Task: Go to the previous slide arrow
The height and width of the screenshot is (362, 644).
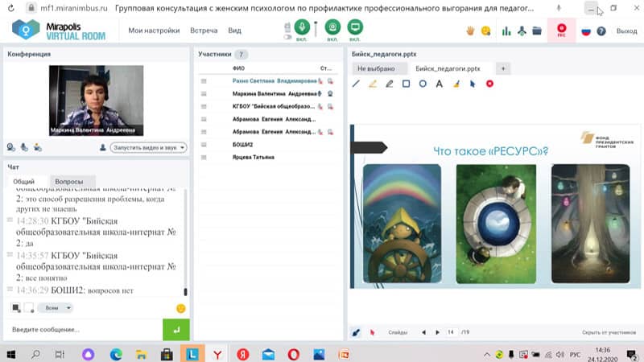Action: pyautogui.click(x=423, y=332)
